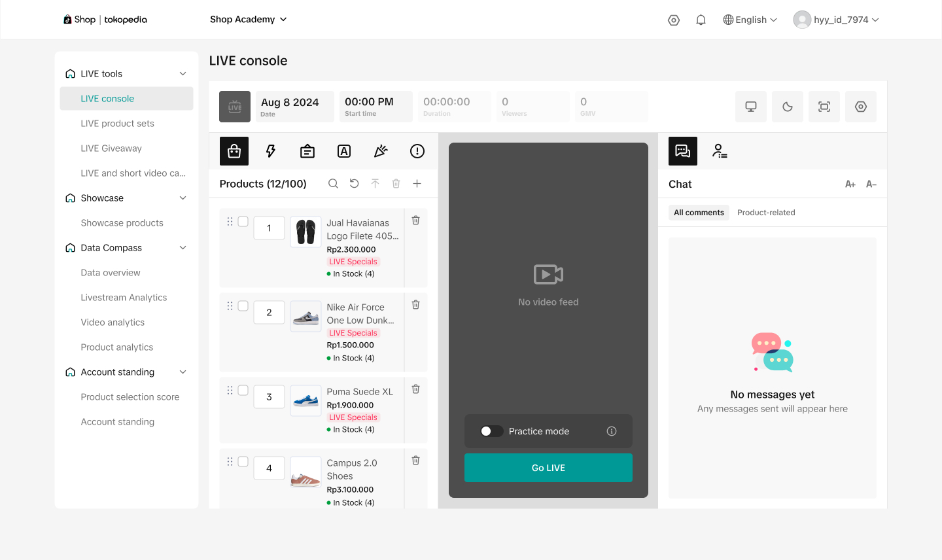Decrease chat font size with A-
Image resolution: width=942 pixels, height=560 pixels.
(x=871, y=184)
